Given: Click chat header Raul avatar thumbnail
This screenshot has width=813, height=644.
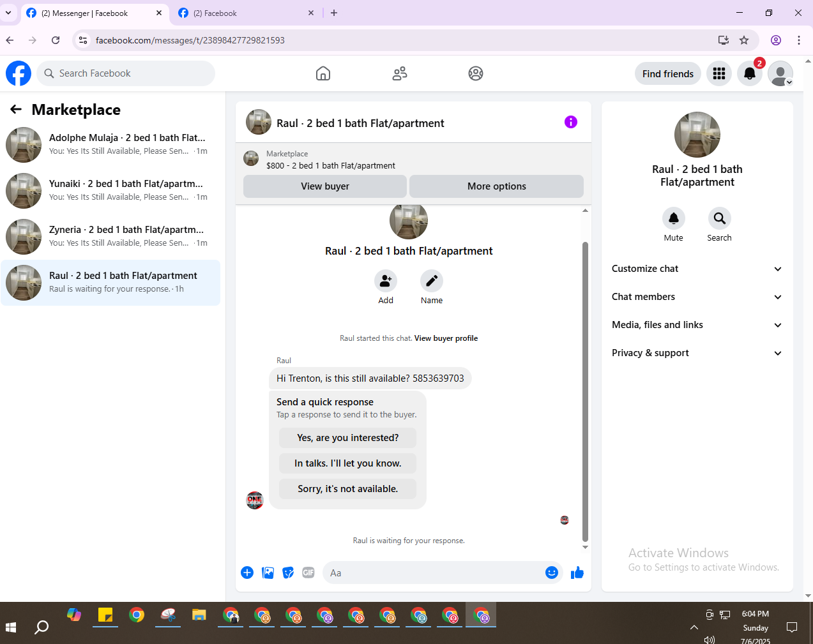Looking at the screenshot, I should [259, 122].
